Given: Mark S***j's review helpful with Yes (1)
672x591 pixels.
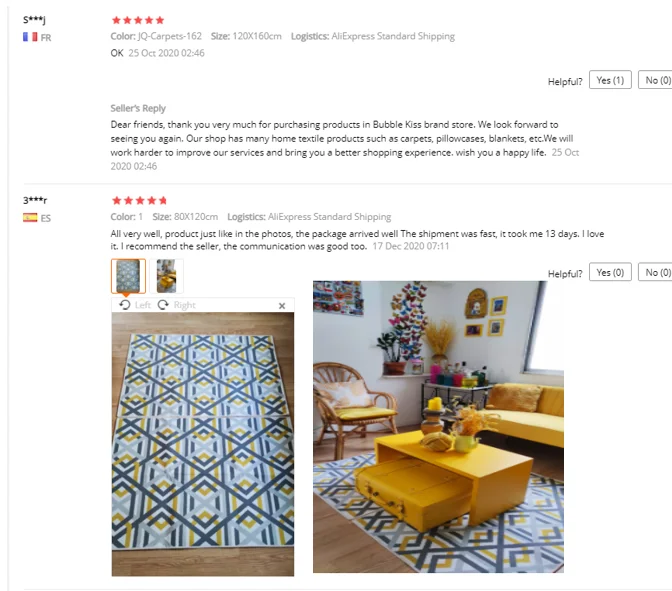Looking at the screenshot, I should pos(610,80).
